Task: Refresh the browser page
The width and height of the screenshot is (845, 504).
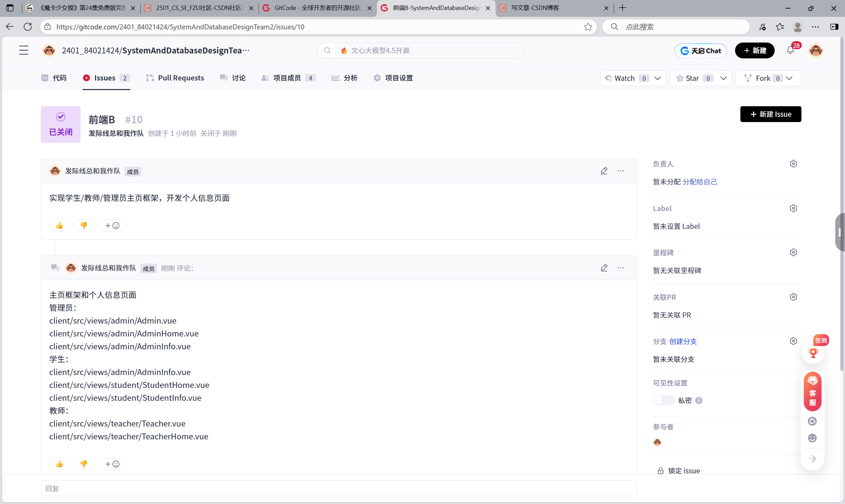Action: pyautogui.click(x=28, y=27)
